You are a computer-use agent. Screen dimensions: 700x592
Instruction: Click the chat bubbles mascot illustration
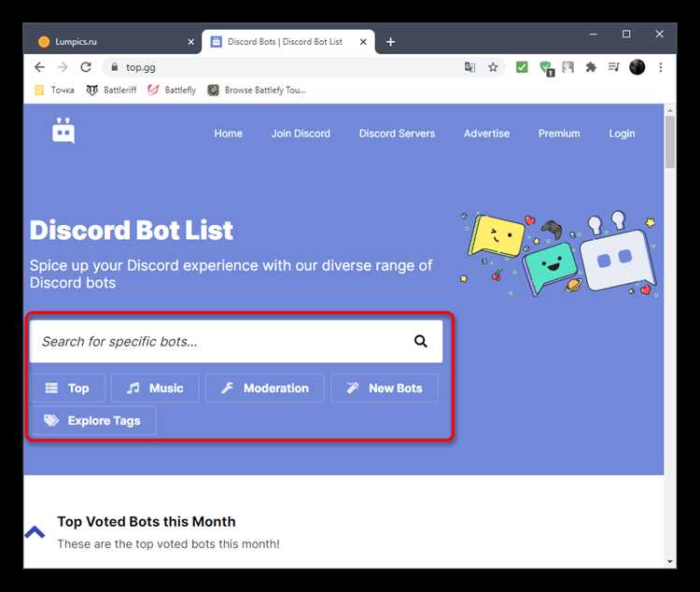(x=558, y=253)
